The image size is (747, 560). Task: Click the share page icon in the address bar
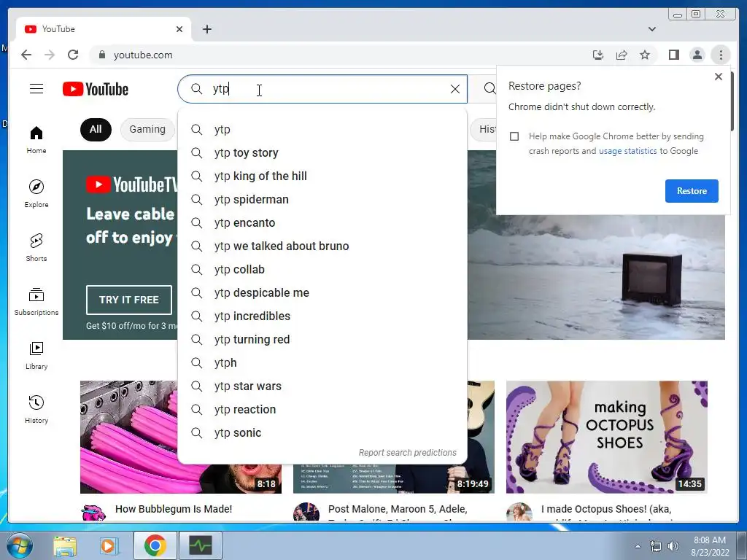click(622, 55)
